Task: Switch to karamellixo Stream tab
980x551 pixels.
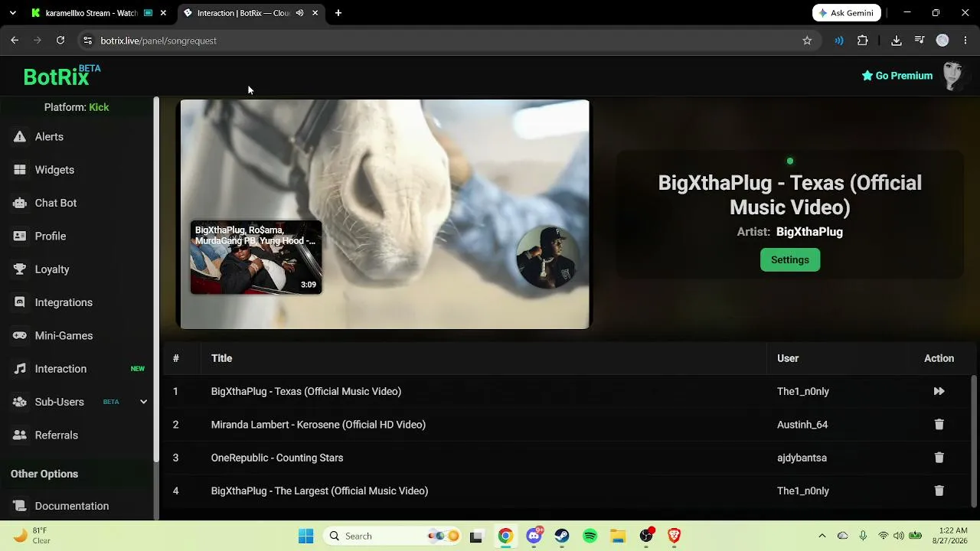Action: tap(91, 13)
